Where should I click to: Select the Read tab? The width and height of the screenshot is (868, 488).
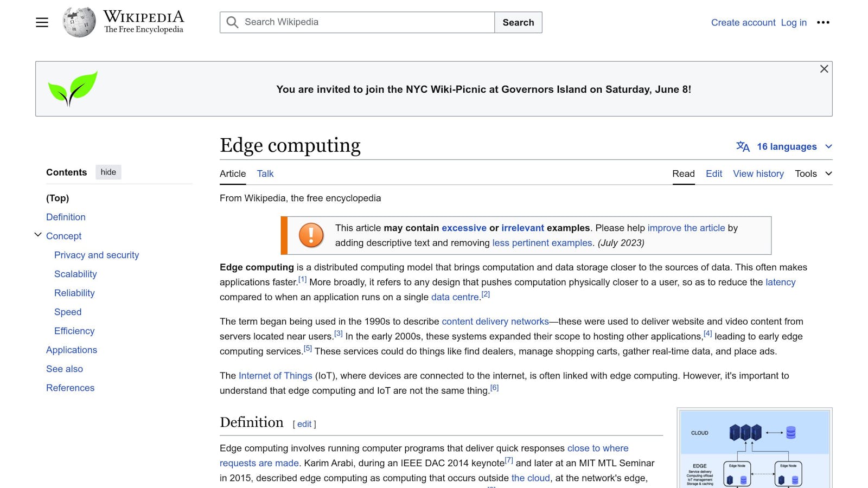pos(684,174)
